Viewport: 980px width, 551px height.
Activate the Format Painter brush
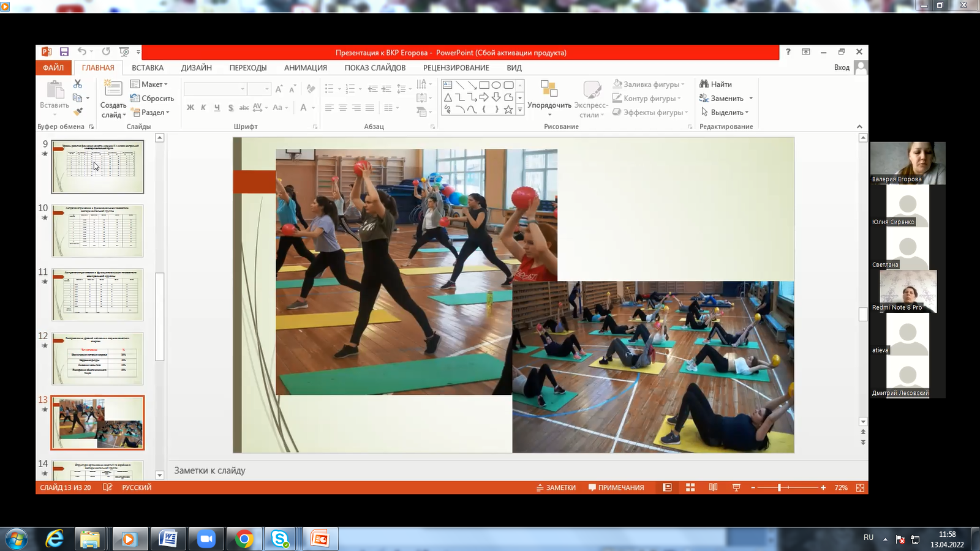click(78, 112)
